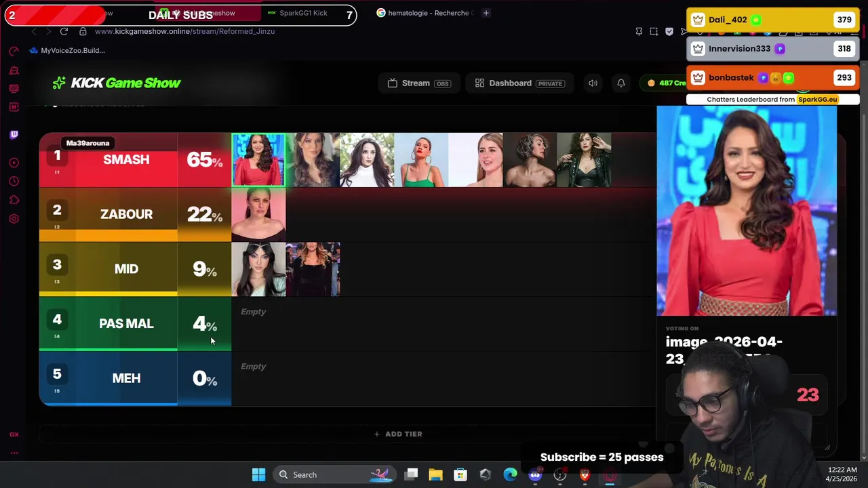This screenshot has height=488, width=868.
Task: Select the first thumbnail in MID row
Action: click(258, 269)
